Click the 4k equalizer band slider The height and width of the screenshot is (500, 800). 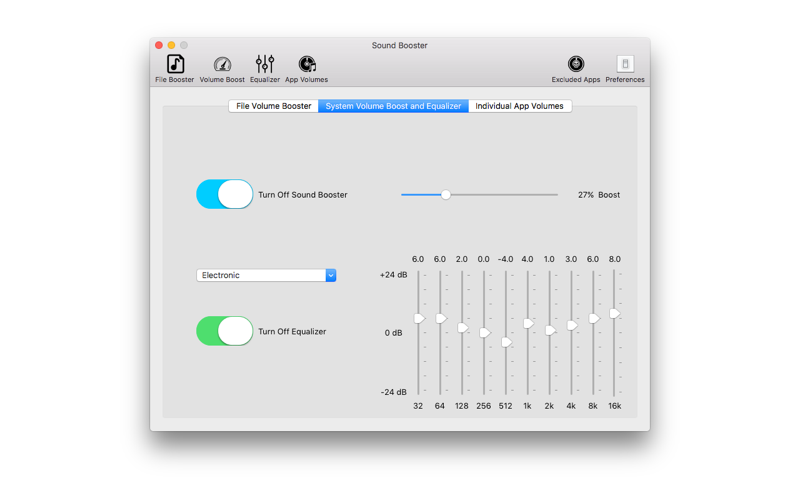click(x=572, y=326)
